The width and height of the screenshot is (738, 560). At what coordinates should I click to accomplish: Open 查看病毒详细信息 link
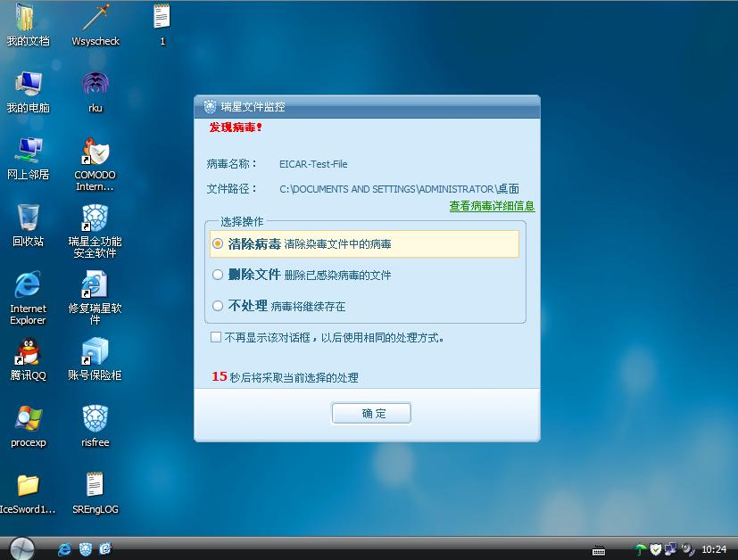492,206
